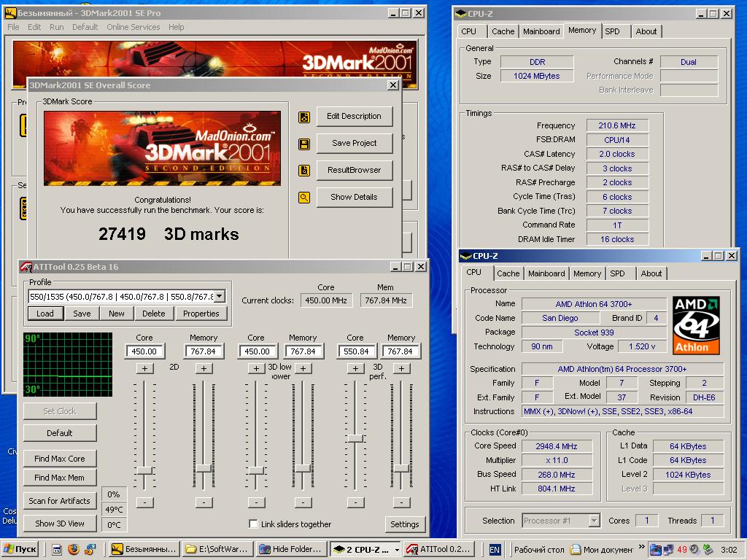Click the show desktop quick launch icon

click(57, 550)
